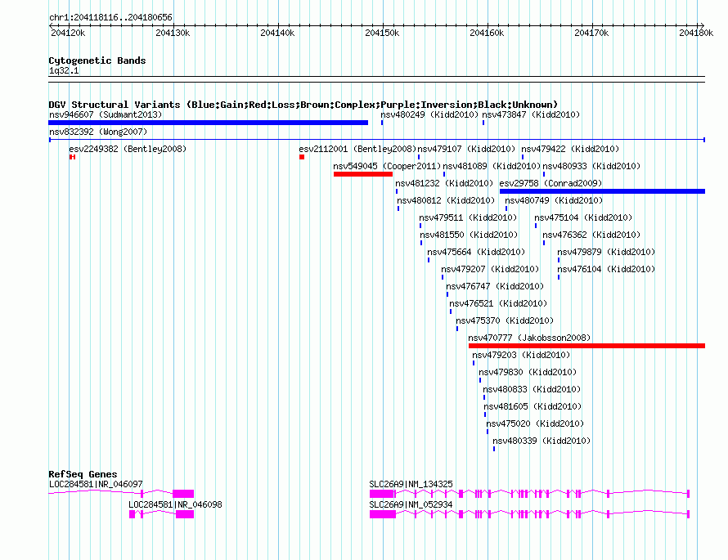
Task: Open nsv475370 (Kidd2010) variant
Action: click(x=505, y=320)
